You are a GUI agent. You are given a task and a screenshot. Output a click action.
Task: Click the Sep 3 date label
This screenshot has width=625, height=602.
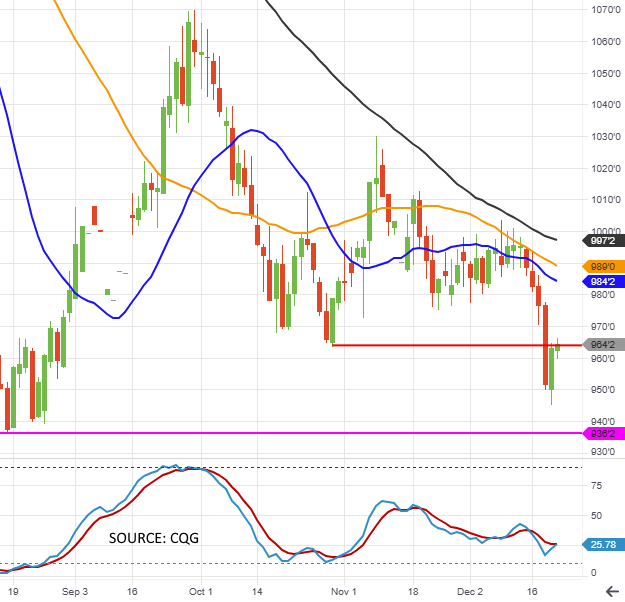click(x=75, y=592)
